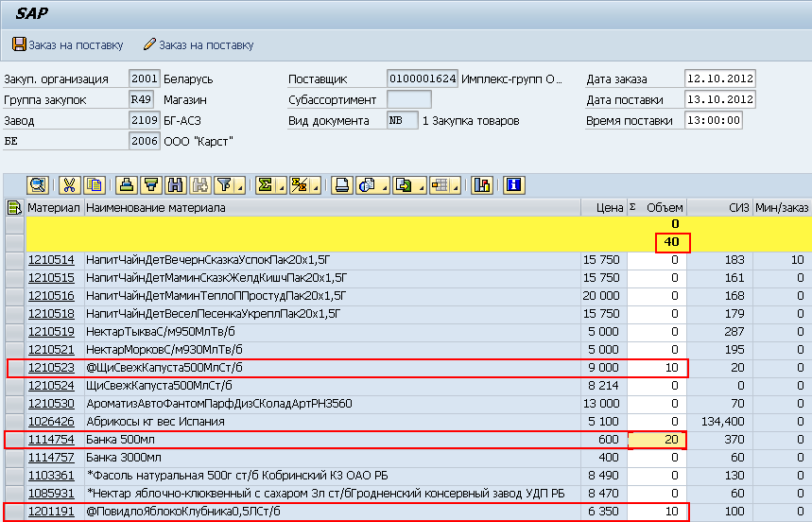The width and height of the screenshot is (812, 522).
Task: Click the Объем column header
Action: click(657, 208)
